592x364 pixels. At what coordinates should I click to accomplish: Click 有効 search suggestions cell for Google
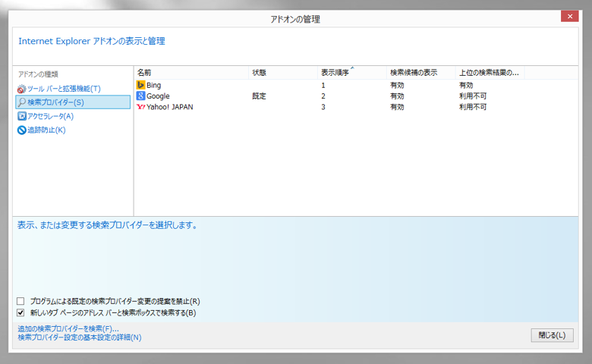(397, 96)
